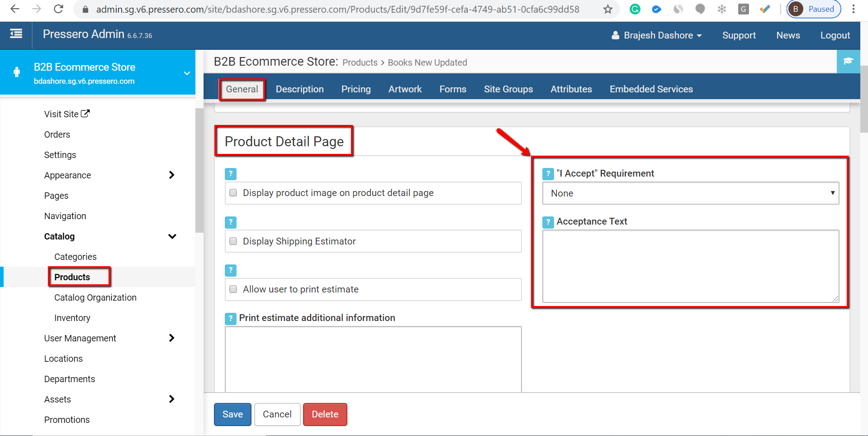Open the News link
The height and width of the screenshot is (436, 868).
[x=788, y=35]
